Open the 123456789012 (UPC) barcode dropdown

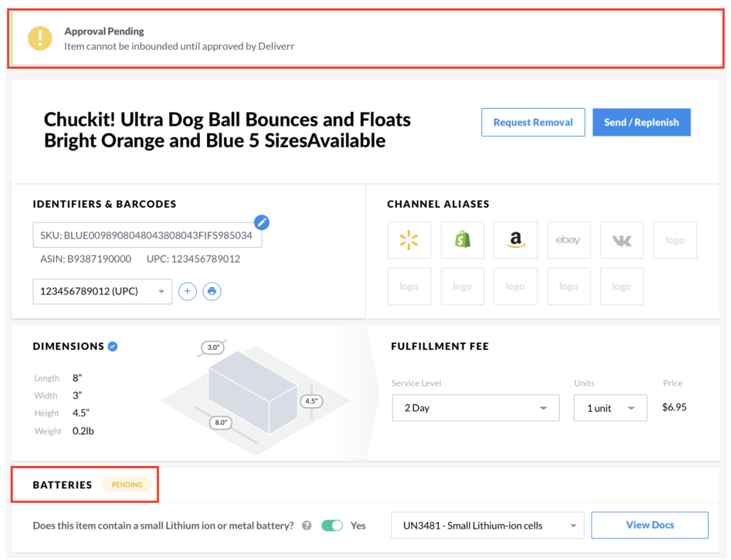102,291
